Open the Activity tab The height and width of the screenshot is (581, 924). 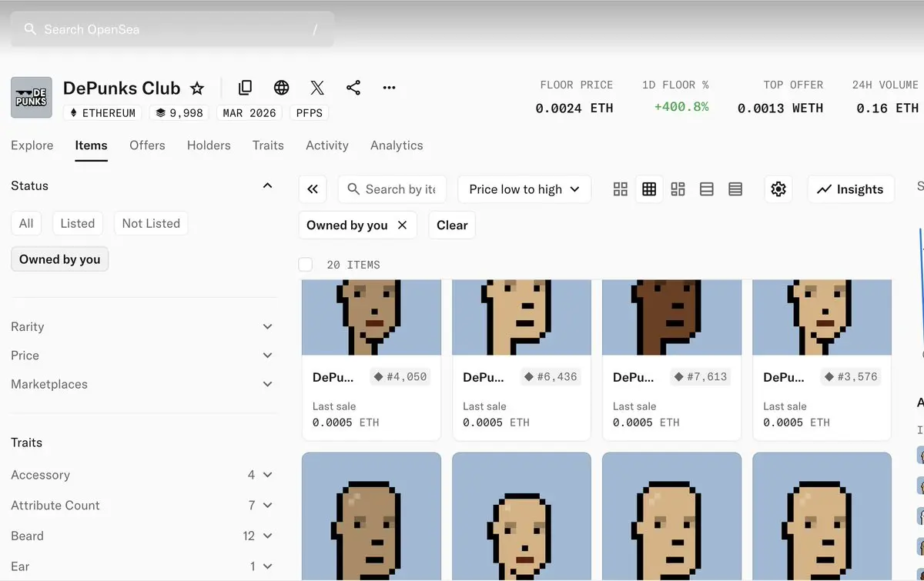point(327,145)
